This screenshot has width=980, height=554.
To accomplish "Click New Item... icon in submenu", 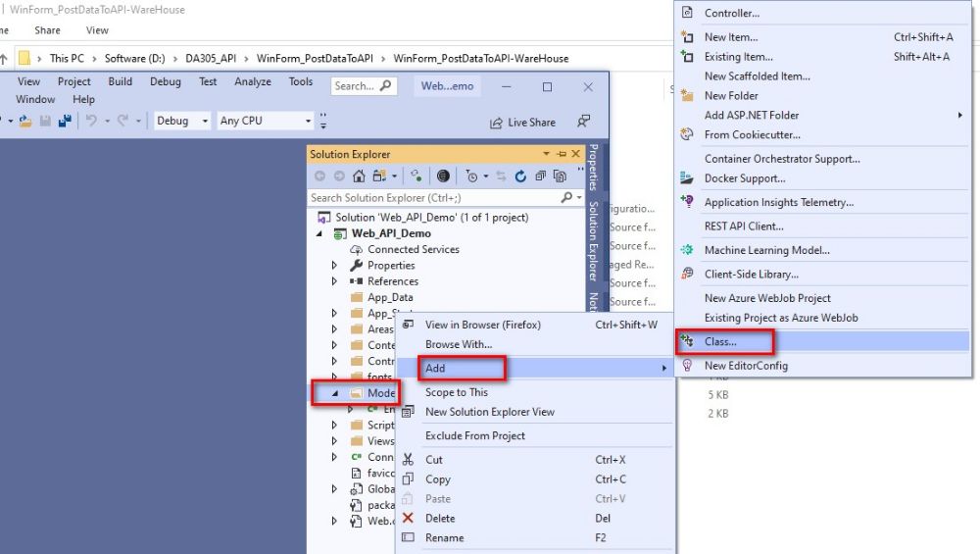I will [x=687, y=37].
